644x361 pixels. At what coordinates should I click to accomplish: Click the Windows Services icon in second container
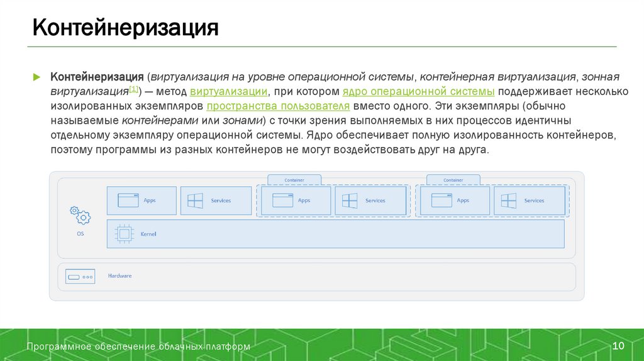click(508, 201)
